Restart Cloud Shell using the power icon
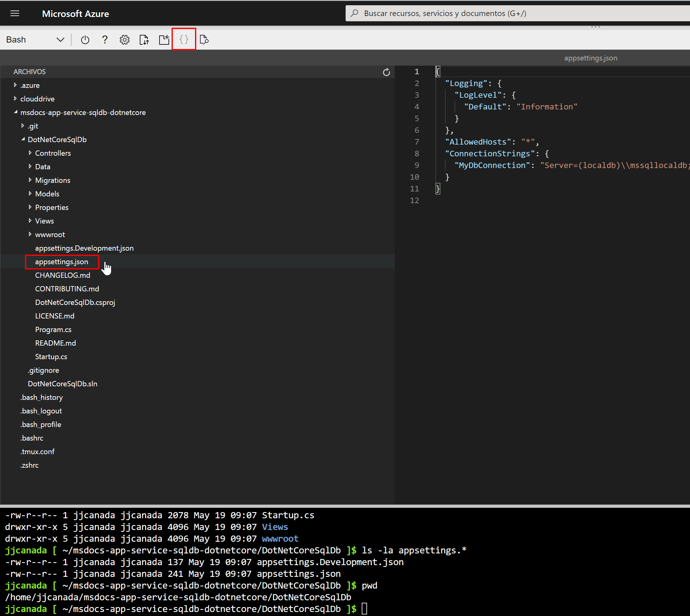This screenshot has width=690, height=616. [x=85, y=39]
